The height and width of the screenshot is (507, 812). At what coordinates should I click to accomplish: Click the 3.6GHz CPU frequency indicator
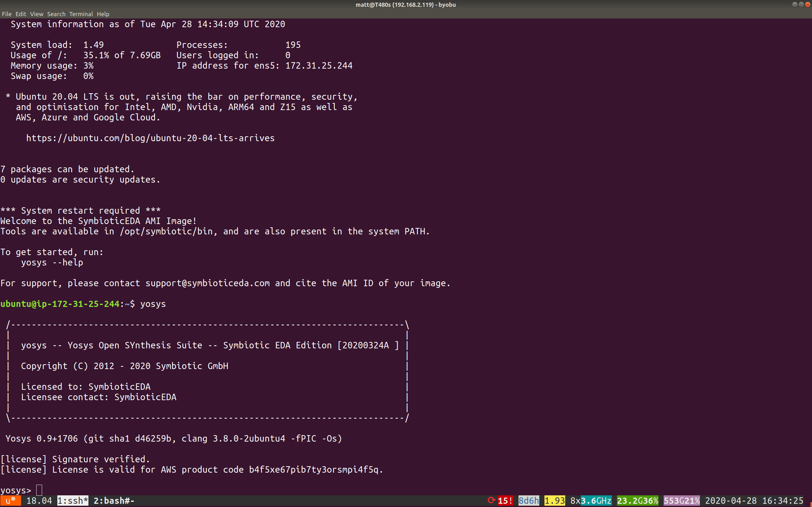[596, 501]
